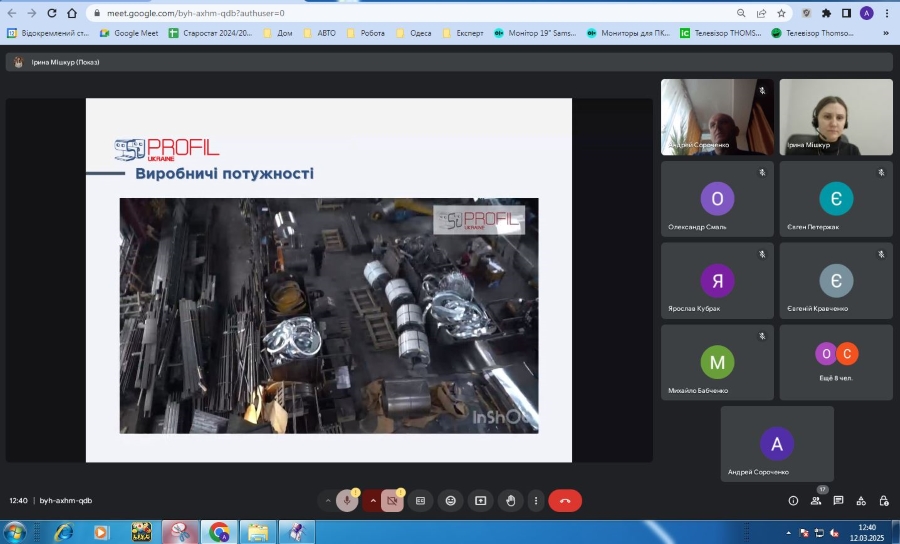Toggle closed captions button
The image size is (900, 544).
pyautogui.click(x=421, y=500)
